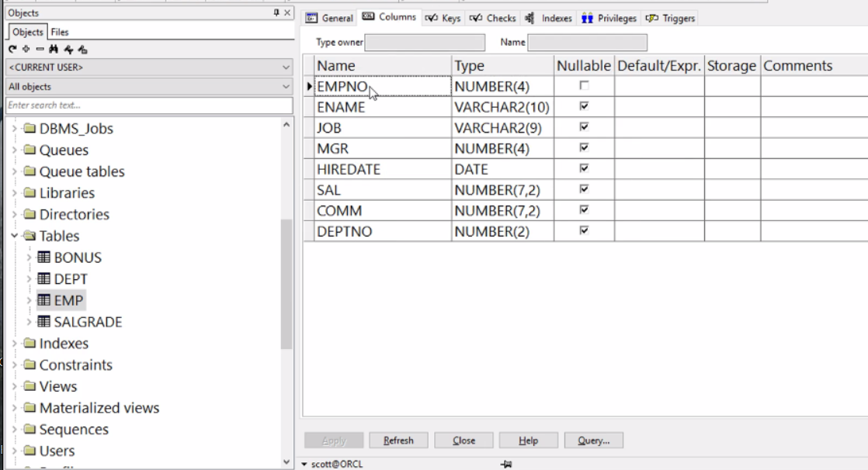Click the filter icon beside the binoculars
This screenshot has height=470, width=868.
coord(68,49)
